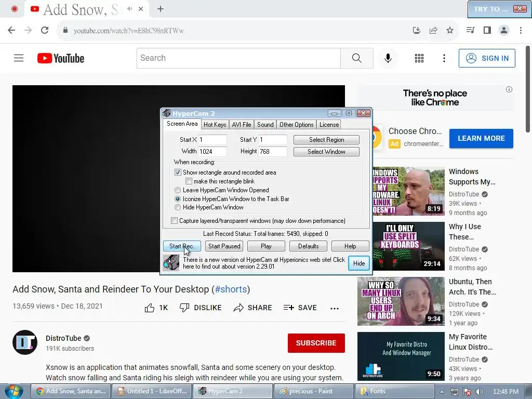Click the Height input field
The height and width of the screenshot is (399, 532).
click(273, 151)
